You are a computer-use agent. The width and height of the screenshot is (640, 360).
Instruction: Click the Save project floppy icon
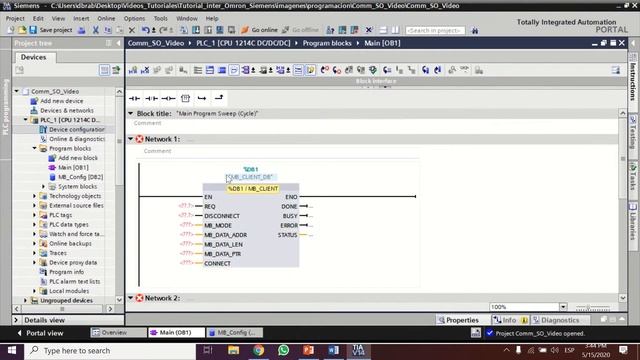(33, 30)
